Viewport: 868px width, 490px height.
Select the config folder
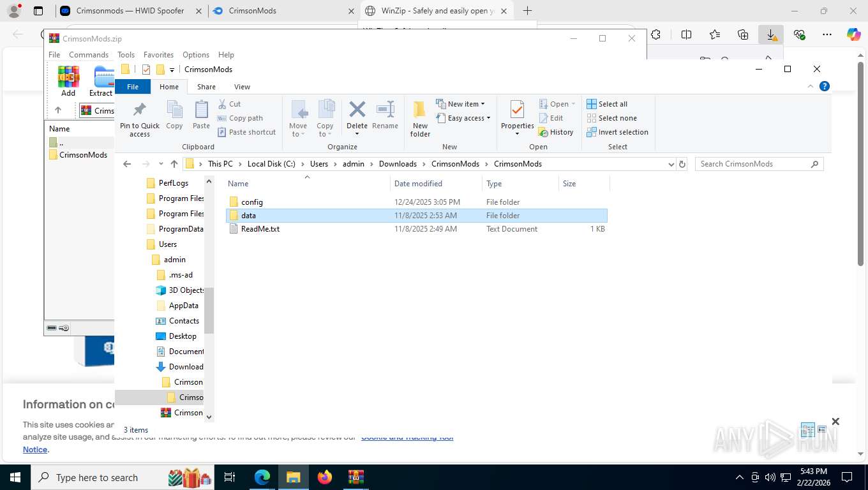[417, 202]
